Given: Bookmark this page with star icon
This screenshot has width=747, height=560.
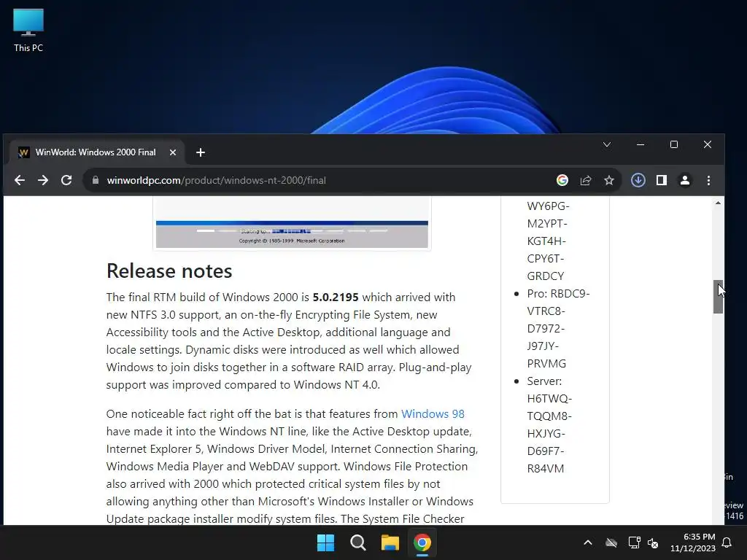Looking at the screenshot, I should 609,180.
